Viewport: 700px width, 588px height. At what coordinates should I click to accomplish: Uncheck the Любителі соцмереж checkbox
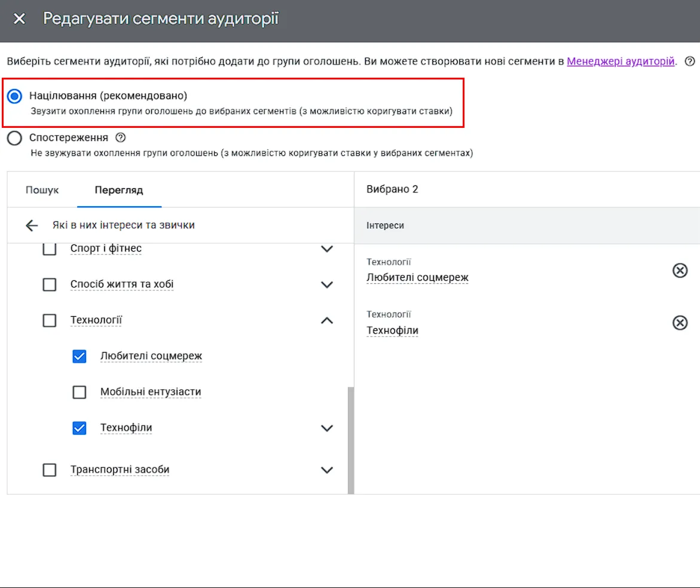pyautogui.click(x=80, y=357)
